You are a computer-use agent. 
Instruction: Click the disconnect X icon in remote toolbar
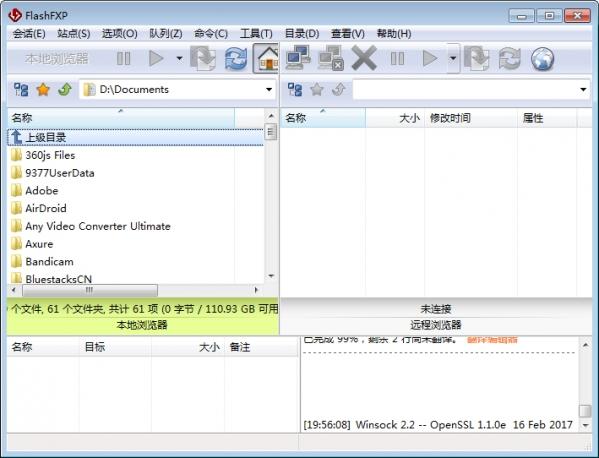click(364, 58)
